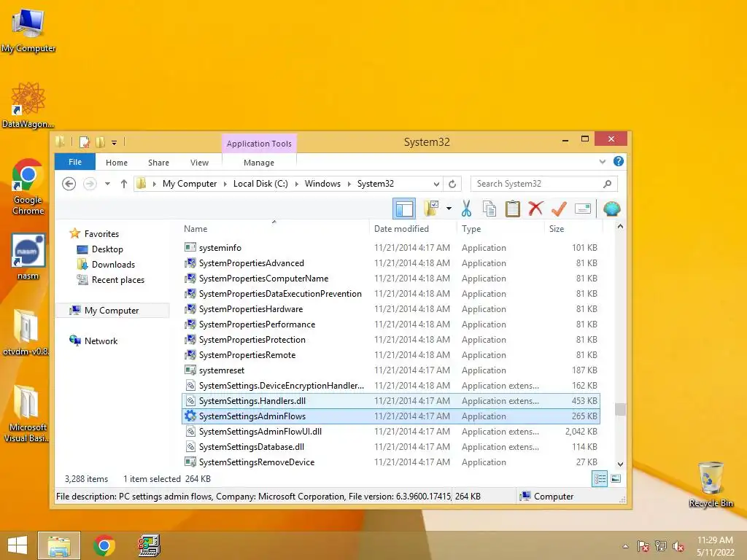Click the scroll up arrow of file list
The height and width of the screenshot is (560, 747).
pyautogui.click(x=620, y=227)
